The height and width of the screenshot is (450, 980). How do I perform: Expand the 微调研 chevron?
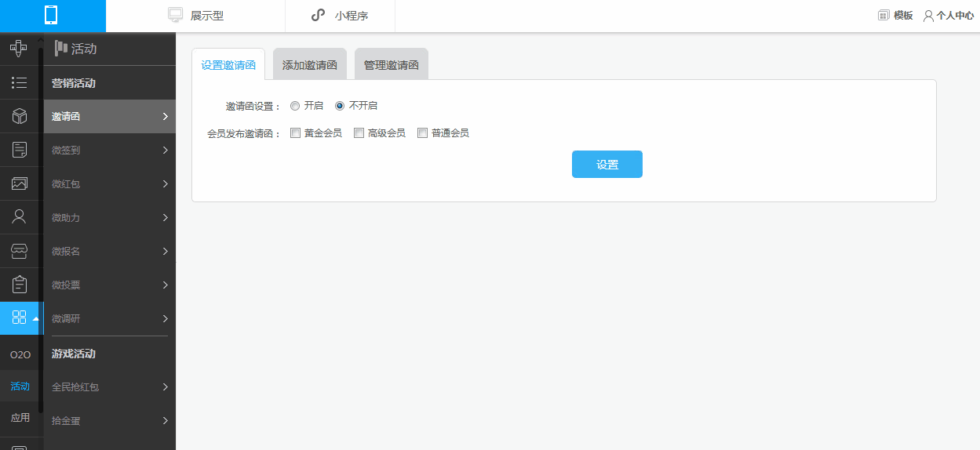pyautogui.click(x=166, y=319)
